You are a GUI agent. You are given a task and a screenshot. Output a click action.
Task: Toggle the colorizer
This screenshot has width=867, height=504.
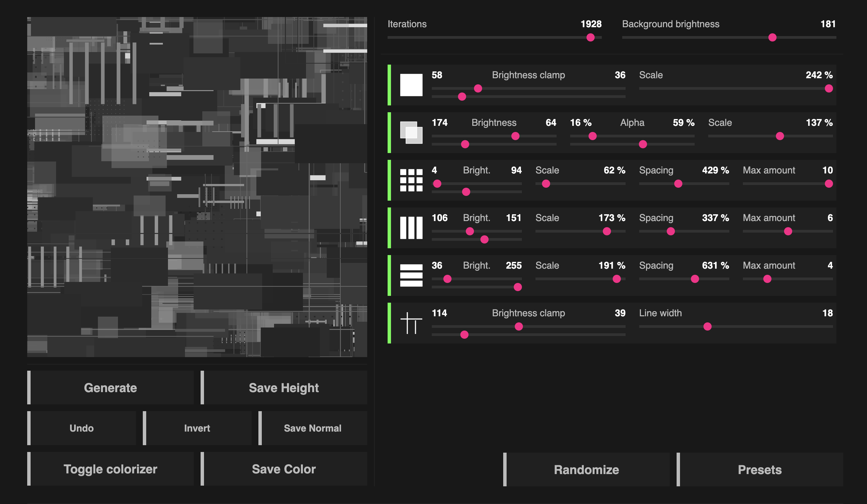pos(111,469)
